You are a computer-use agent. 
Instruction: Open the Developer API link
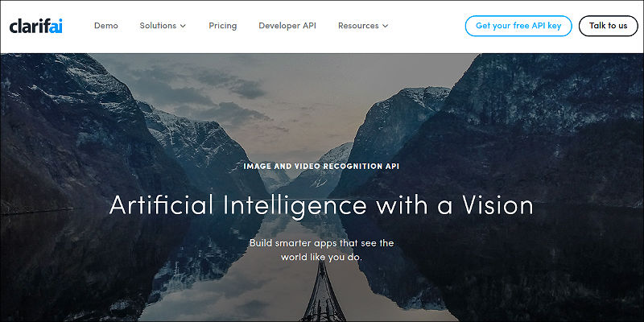pos(287,26)
